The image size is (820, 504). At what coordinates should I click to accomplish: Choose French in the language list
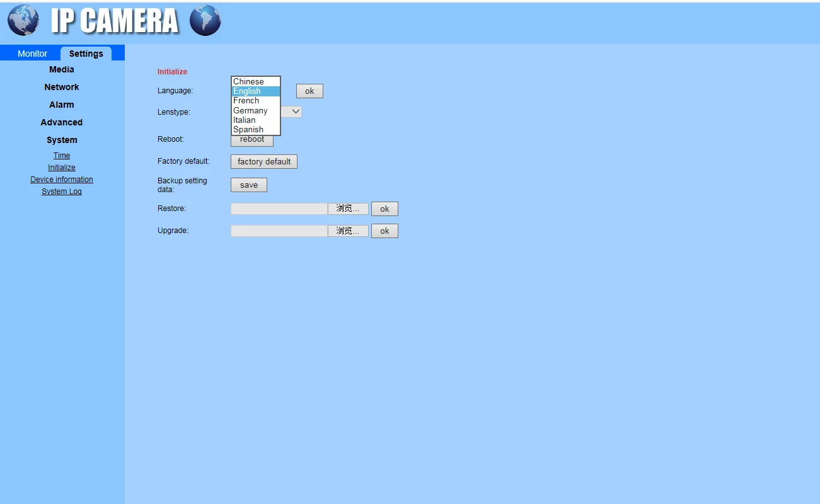pos(256,101)
